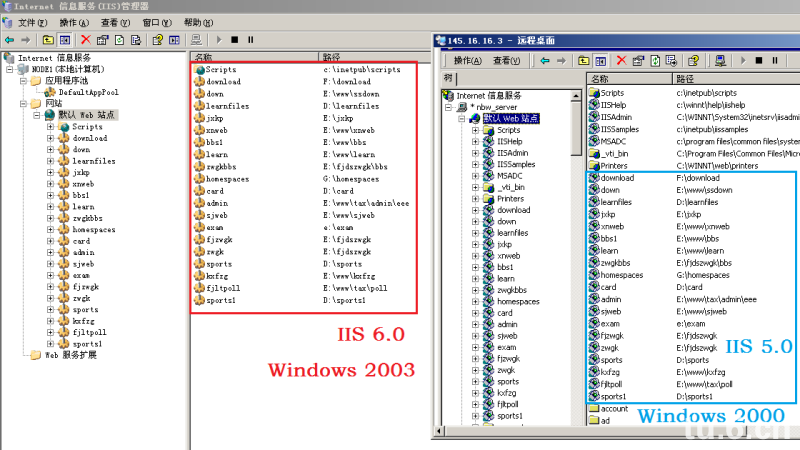Select DefaultAppPool in left tree
This screenshot has width=800, height=450.
tap(88, 92)
